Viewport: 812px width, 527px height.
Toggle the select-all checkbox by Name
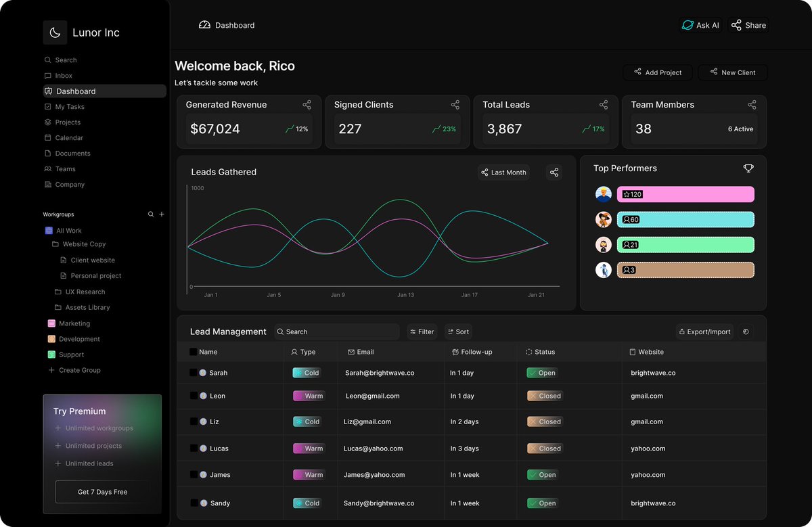(194, 352)
